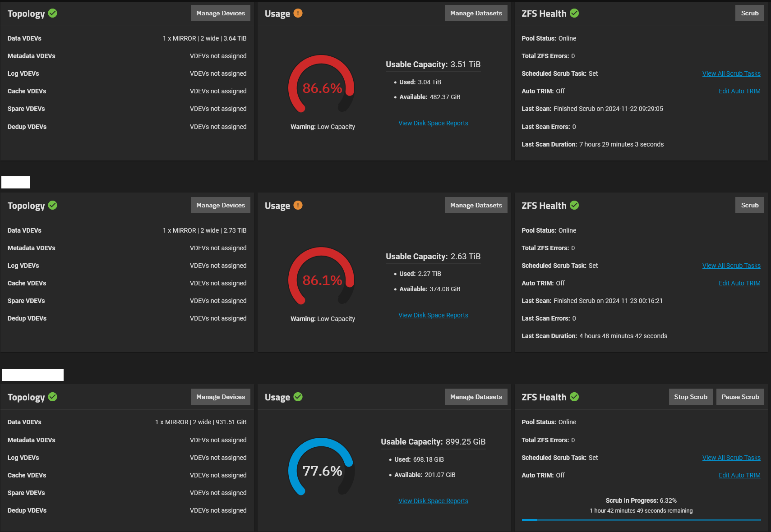Viewport: 771px width, 532px height.
Task: Click the scrub progress bar at 6.32%
Action: tap(641, 520)
